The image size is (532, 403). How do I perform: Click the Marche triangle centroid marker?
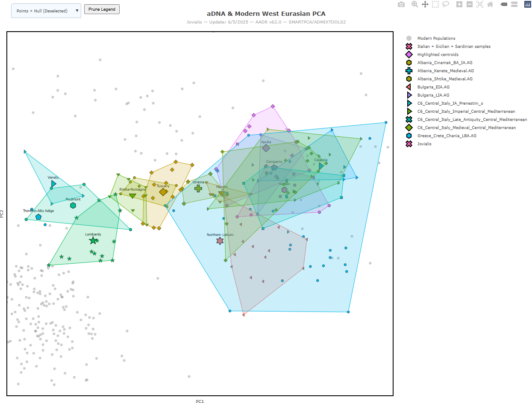tap(222, 194)
